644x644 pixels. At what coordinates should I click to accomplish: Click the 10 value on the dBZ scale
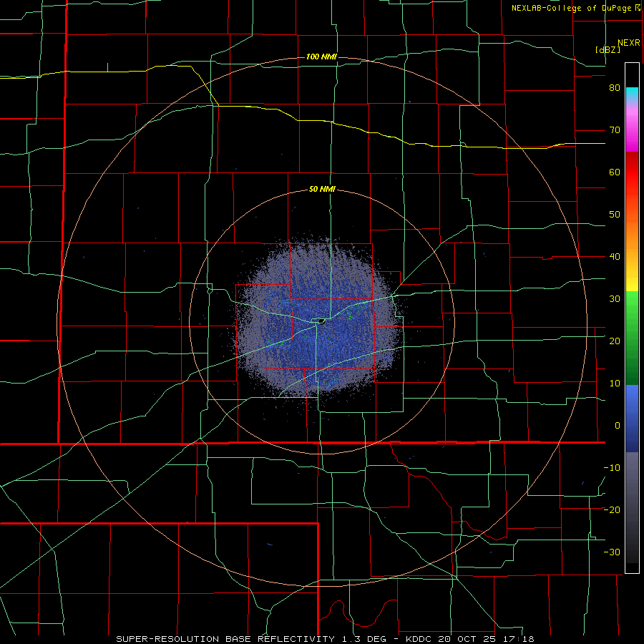[x=615, y=384]
